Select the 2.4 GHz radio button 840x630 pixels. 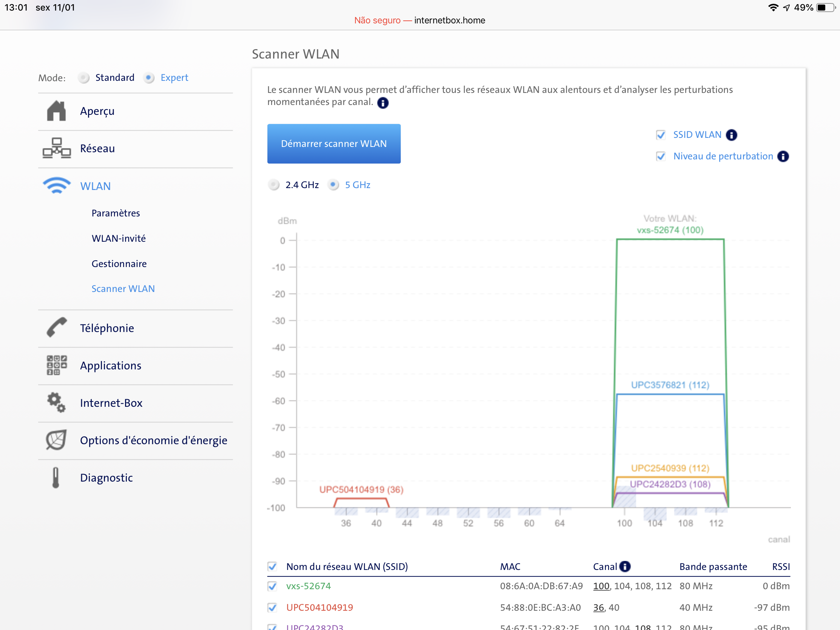(x=273, y=185)
